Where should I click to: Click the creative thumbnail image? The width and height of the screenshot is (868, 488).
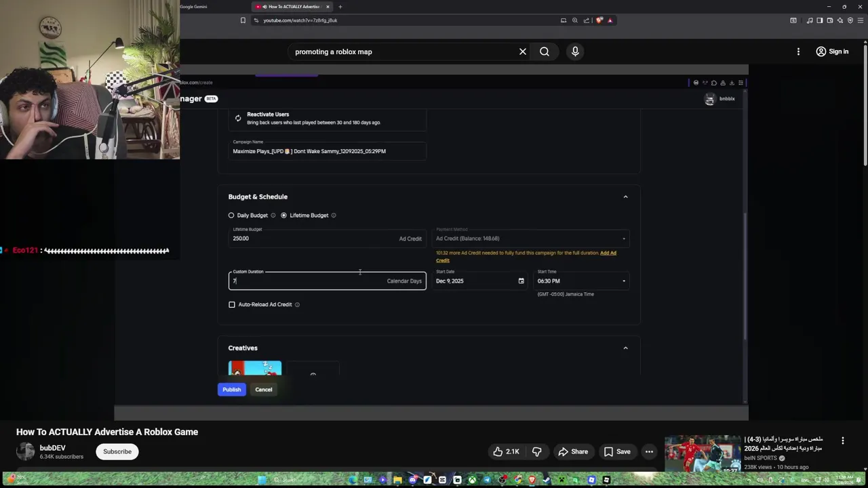coord(255,368)
